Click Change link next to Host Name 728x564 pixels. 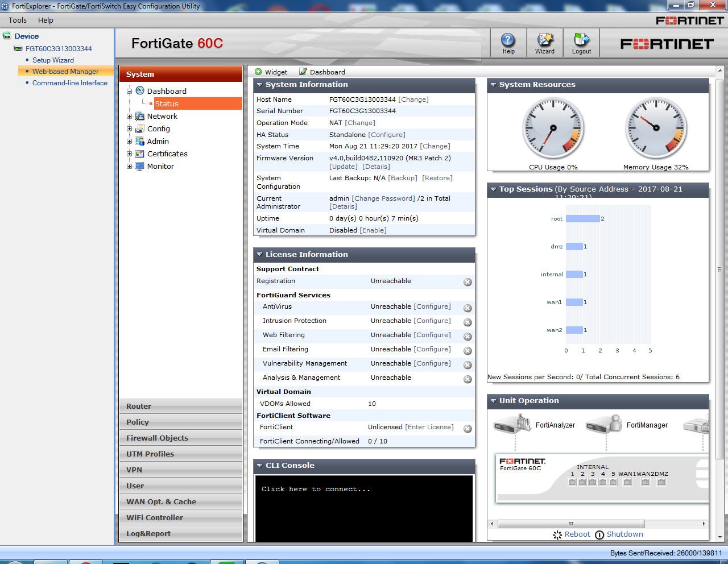click(x=413, y=99)
